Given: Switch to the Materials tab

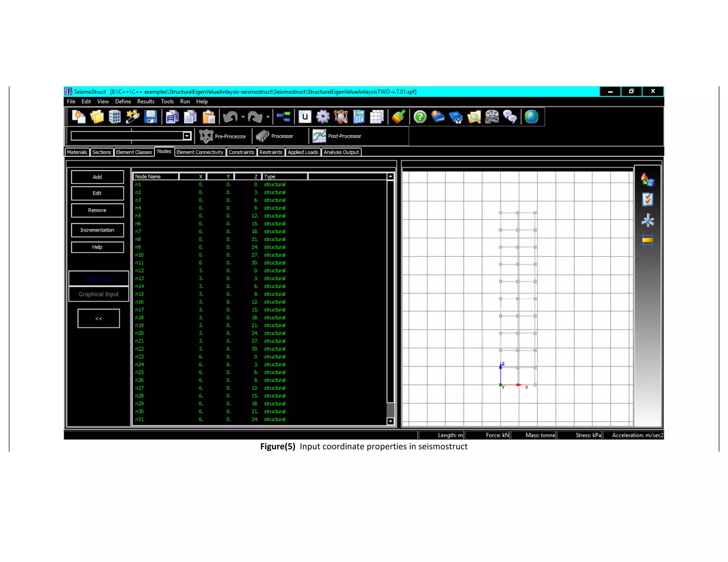Looking at the screenshot, I should (77, 152).
